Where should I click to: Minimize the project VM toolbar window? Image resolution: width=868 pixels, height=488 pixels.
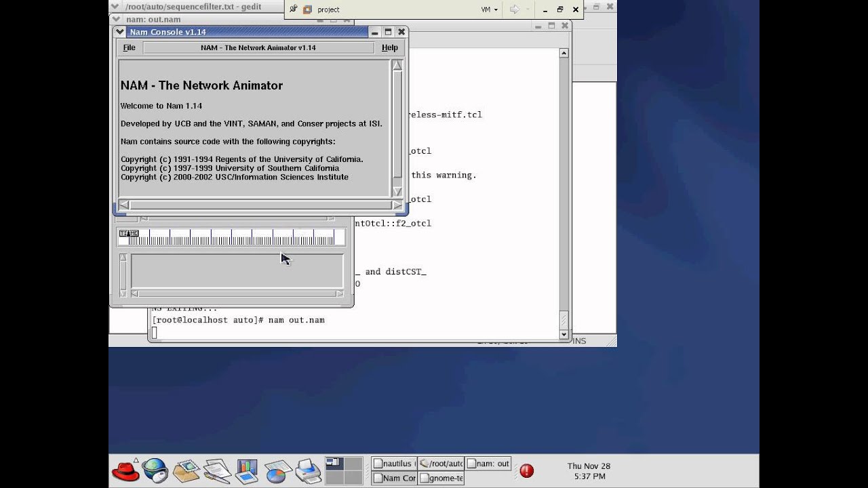(545, 9)
